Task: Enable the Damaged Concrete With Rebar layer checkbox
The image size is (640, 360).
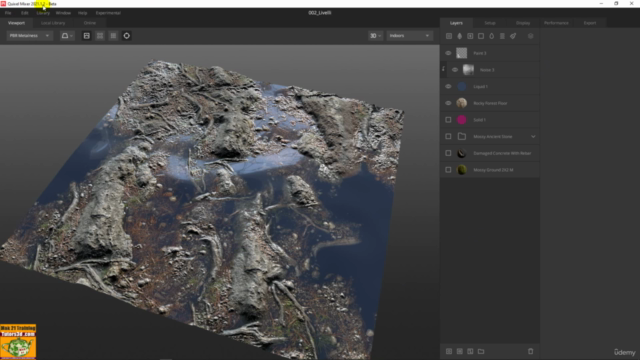Action: (448, 153)
